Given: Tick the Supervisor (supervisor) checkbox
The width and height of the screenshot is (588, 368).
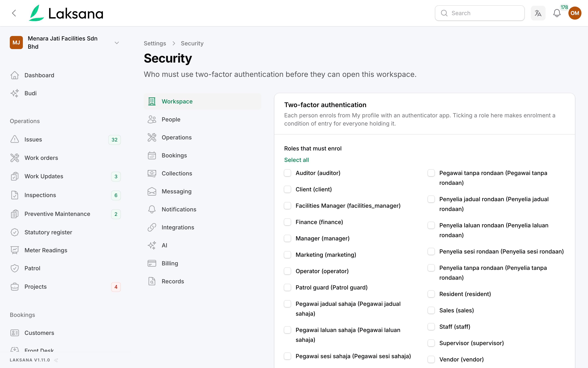Looking at the screenshot, I should 431,343.
